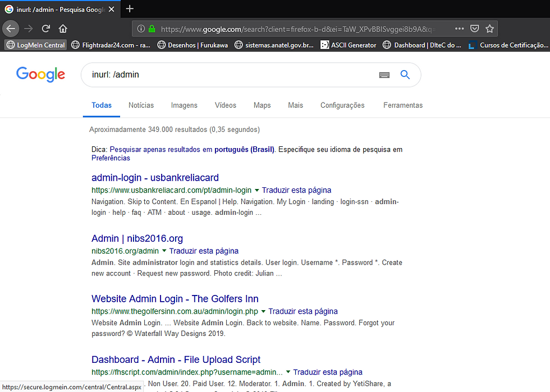The image size is (550, 392).
Task: Open a new tab with the plus button
Action: point(130,9)
